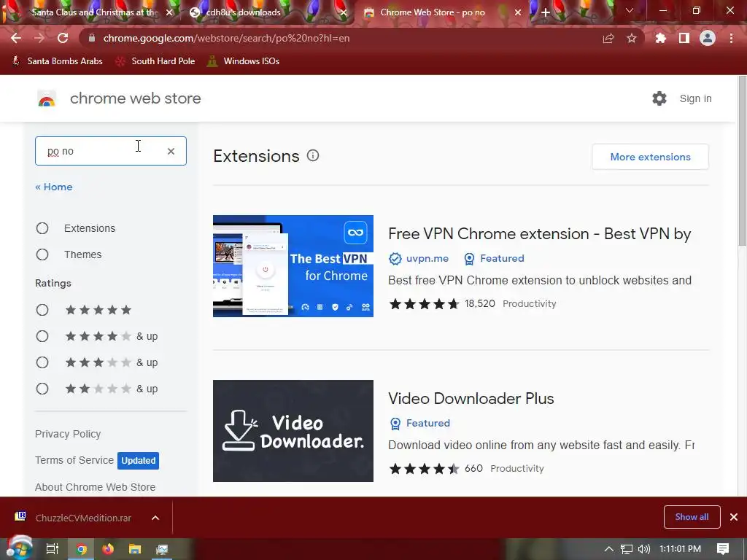
Task: Show hidden system tray icons
Action: pyautogui.click(x=608, y=549)
